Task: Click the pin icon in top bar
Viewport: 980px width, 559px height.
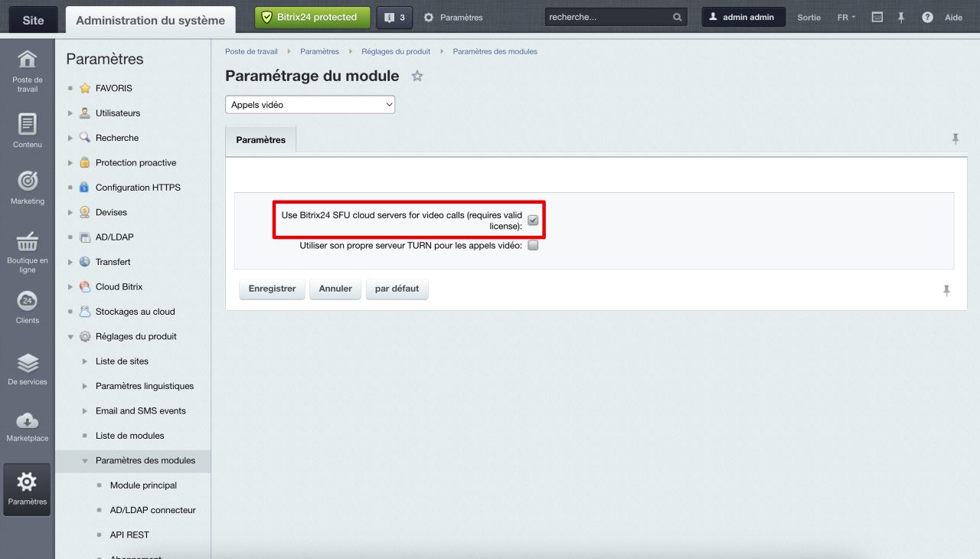Action: (901, 17)
